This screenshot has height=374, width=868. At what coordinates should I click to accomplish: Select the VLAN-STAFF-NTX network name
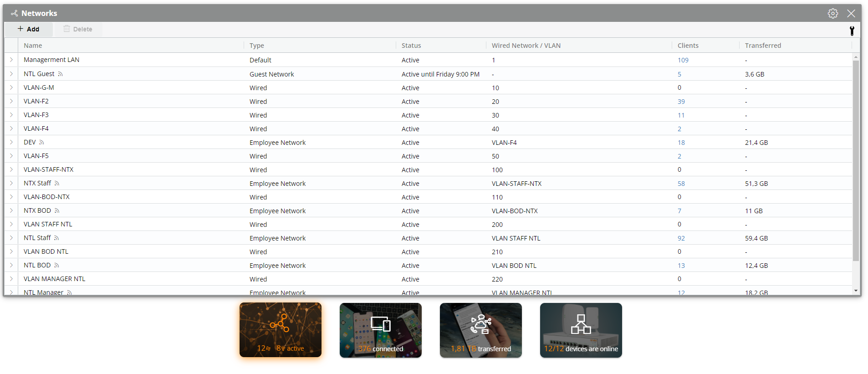tap(48, 169)
